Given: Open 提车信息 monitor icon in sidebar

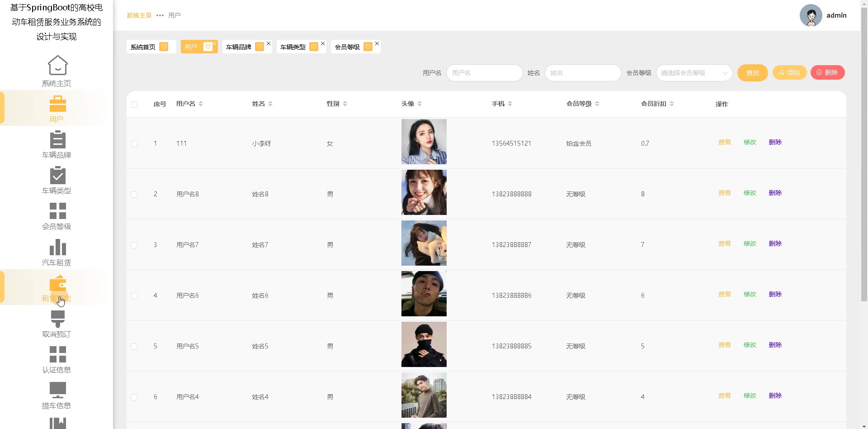Looking at the screenshot, I should [x=57, y=390].
